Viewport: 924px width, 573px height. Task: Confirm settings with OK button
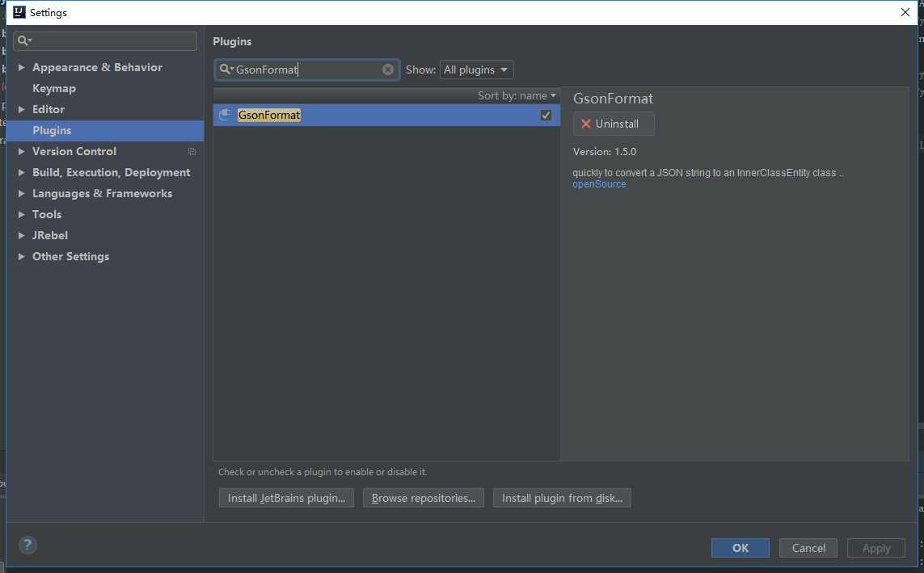click(x=740, y=548)
